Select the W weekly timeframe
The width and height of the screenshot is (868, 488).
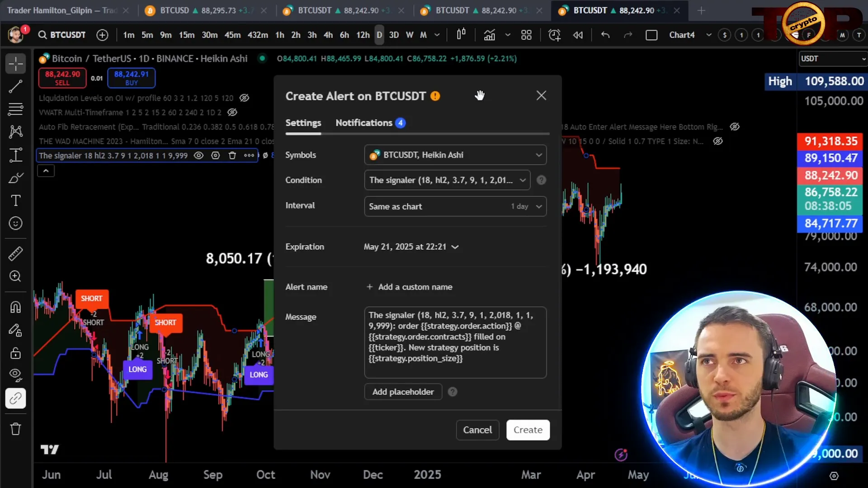click(410, 35)
